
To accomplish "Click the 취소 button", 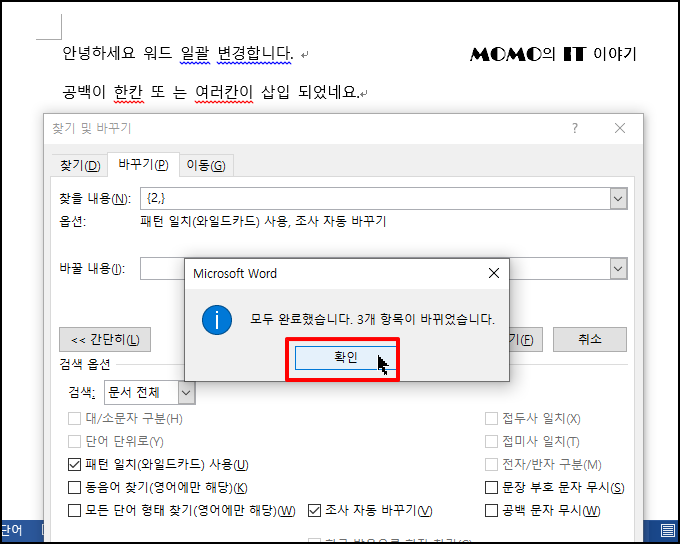I will [589, 339].
